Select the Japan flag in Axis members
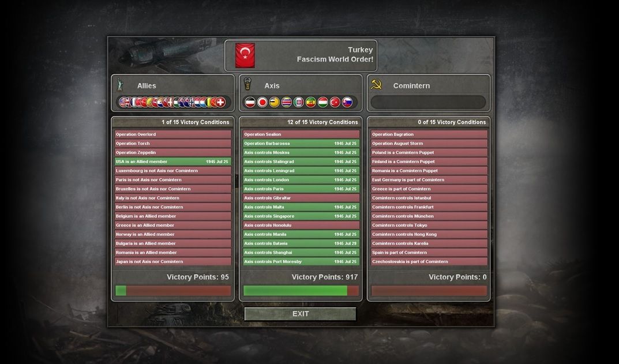 (262, 102)
